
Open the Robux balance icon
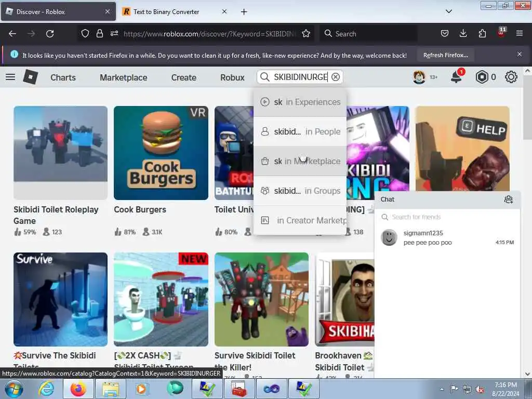pyautogui.click(x=482, y=77)
